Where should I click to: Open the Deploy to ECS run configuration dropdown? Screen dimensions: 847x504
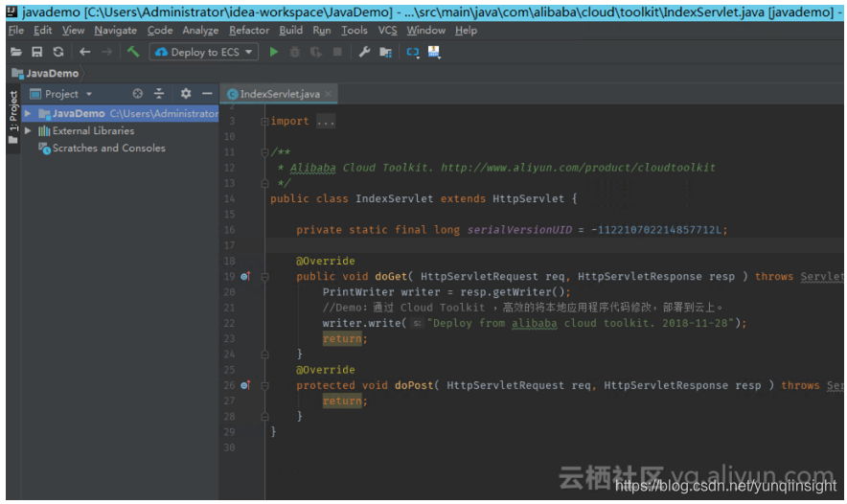[204, 52]
